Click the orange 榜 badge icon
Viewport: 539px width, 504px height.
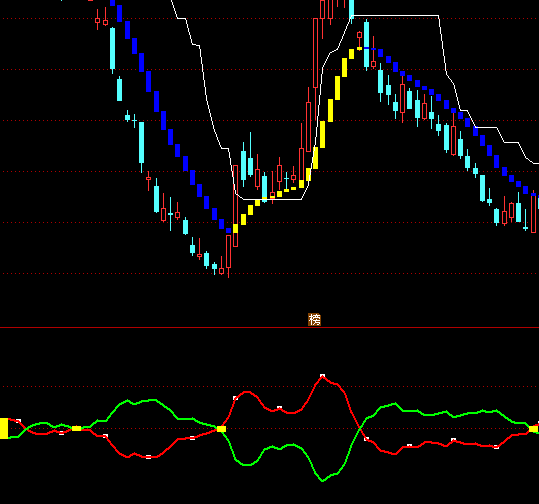point(314,319)
